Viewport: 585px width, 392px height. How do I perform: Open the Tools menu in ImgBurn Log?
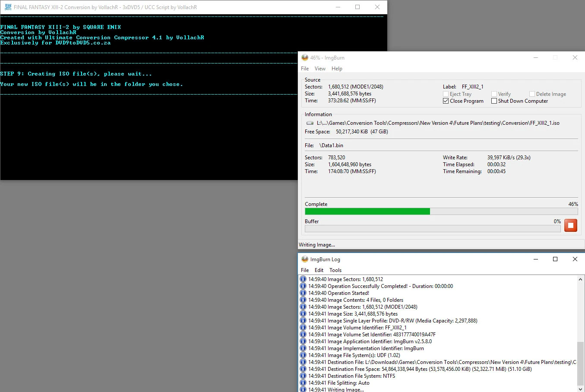tap(335, 270)
